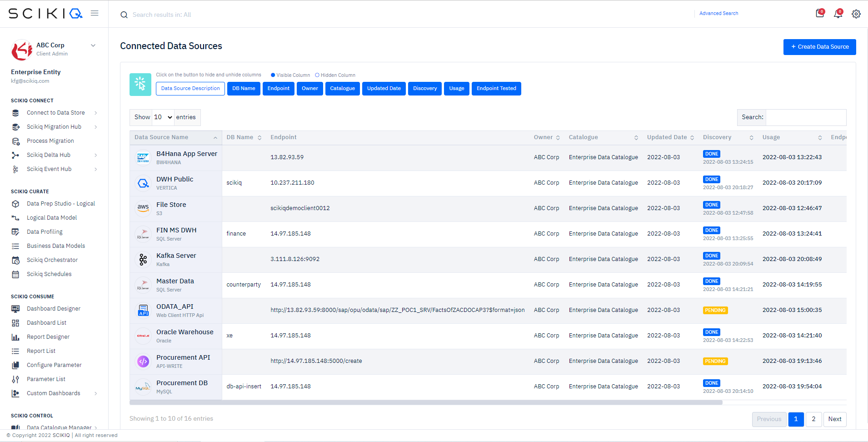Open the Advanced Search link
This screenshot has height=442, width=868.
[x=719, y=13]
